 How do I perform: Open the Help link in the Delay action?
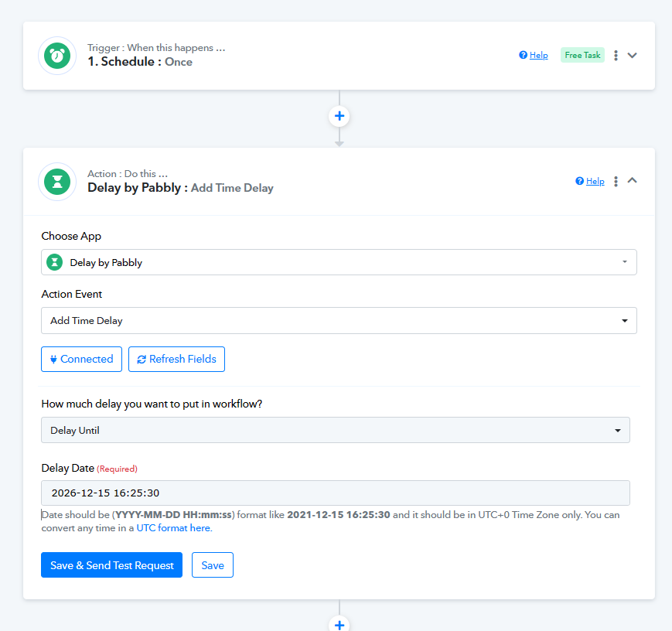[x=595, y=181]
